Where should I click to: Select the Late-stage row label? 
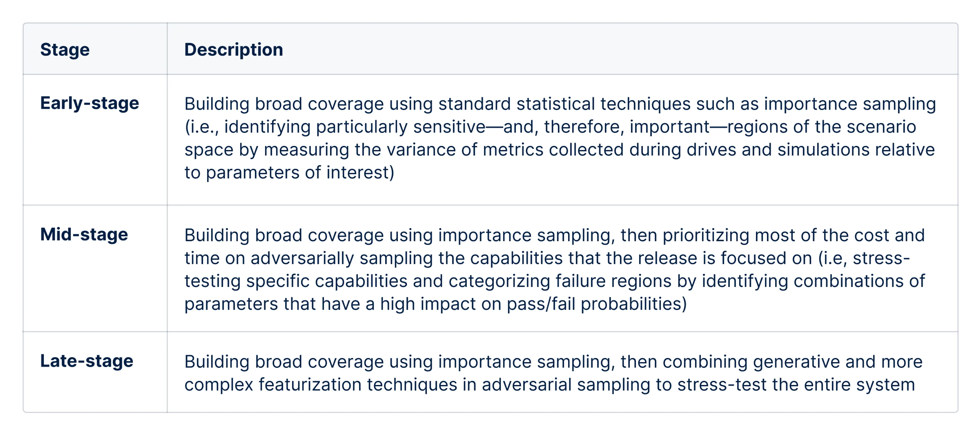tap(87, 361)
